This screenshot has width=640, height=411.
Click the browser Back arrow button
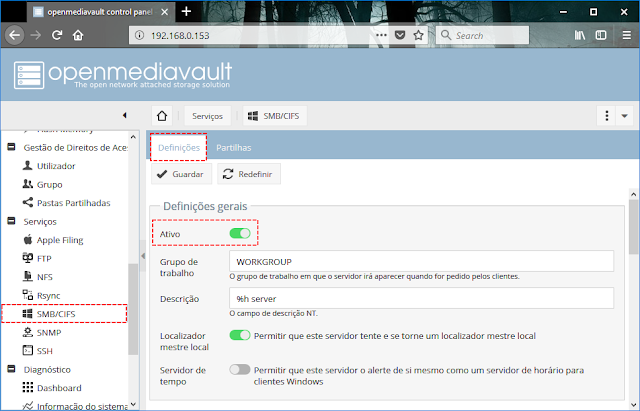[15, 36]
